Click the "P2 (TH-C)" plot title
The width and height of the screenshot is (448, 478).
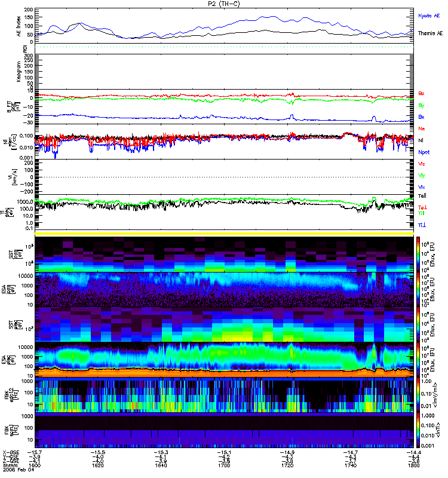tap(225, 4)
